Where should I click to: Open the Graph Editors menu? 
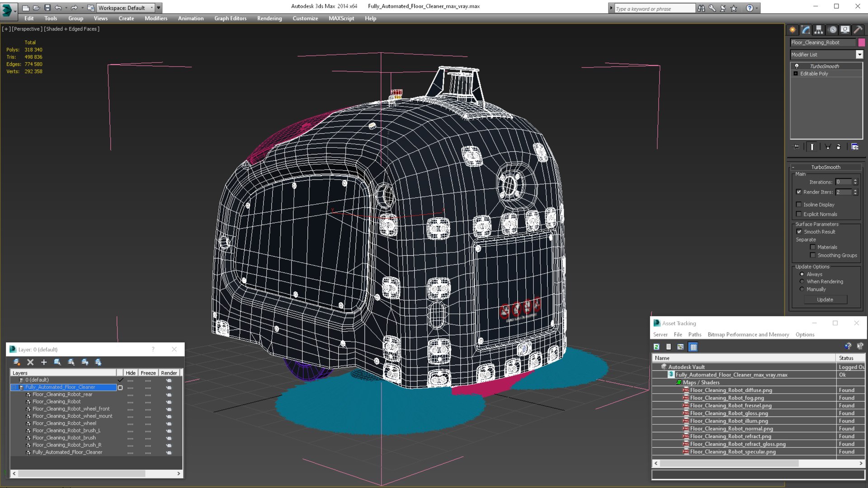pyautogui.click(x=230, y=19)
